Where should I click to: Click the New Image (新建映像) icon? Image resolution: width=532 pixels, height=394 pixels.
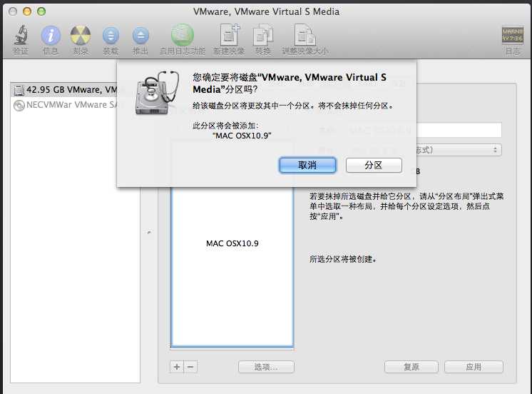(x=230, y=35)
